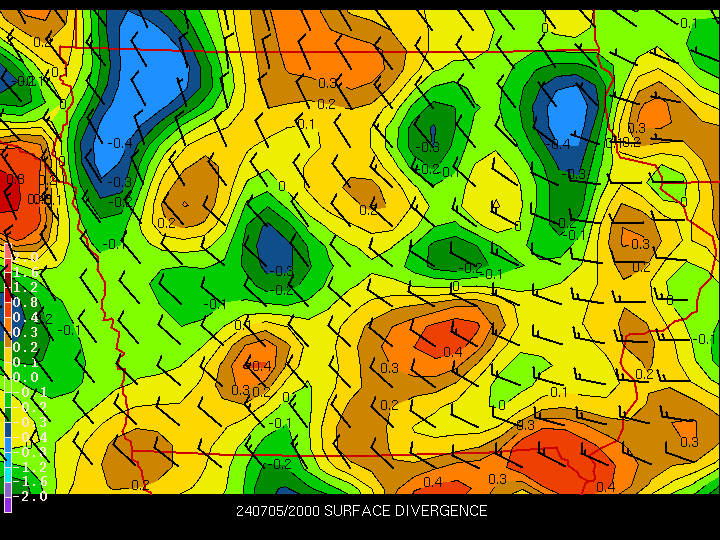Click the -0.3 label in the central dark blue minimum
720x540 pixels.
[282, 270]
